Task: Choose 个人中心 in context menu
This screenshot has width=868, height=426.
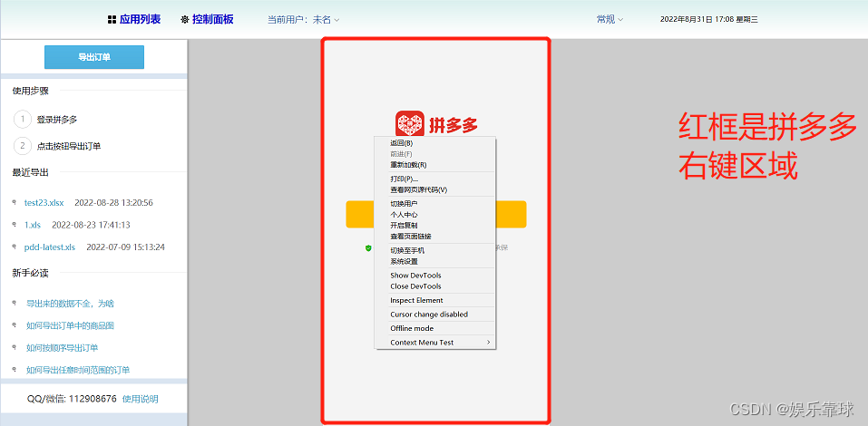Action: [x=435, y=214]
